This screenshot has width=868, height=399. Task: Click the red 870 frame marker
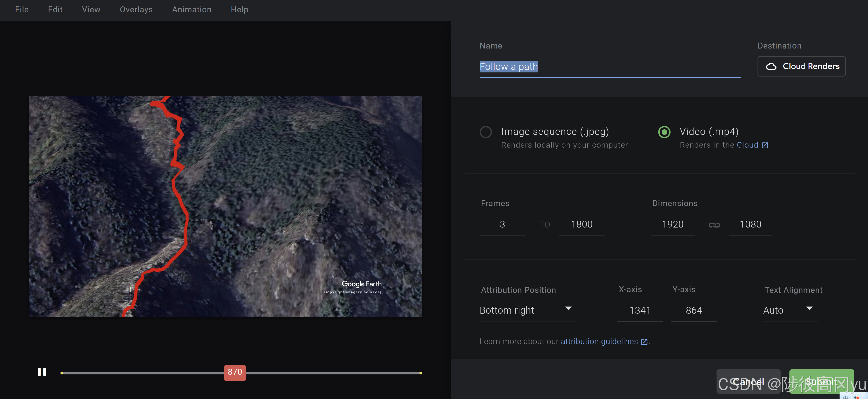coord(235,372)
